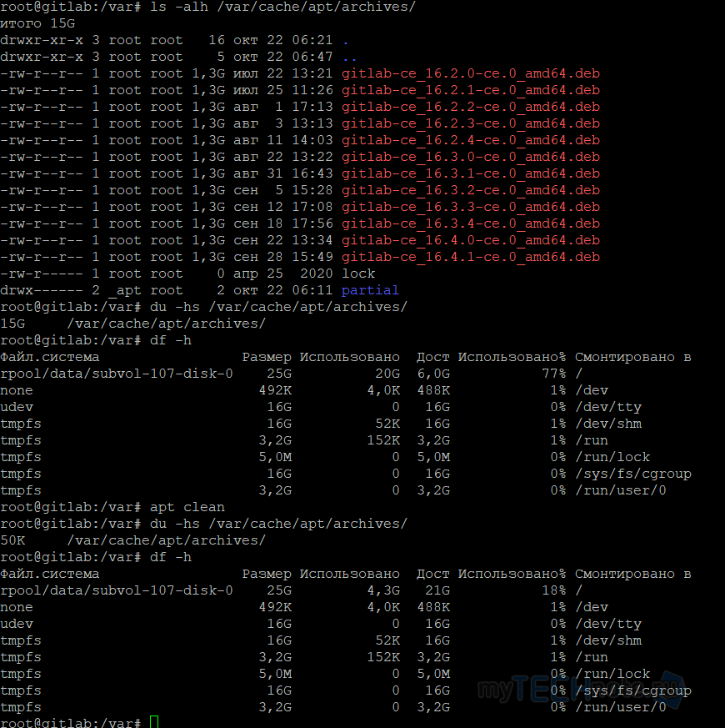Click the gitlab-ce_16.3.1-ce.0_amd64.deb filename
Viewport: 725px width, 728px height.
coord(471,173)
